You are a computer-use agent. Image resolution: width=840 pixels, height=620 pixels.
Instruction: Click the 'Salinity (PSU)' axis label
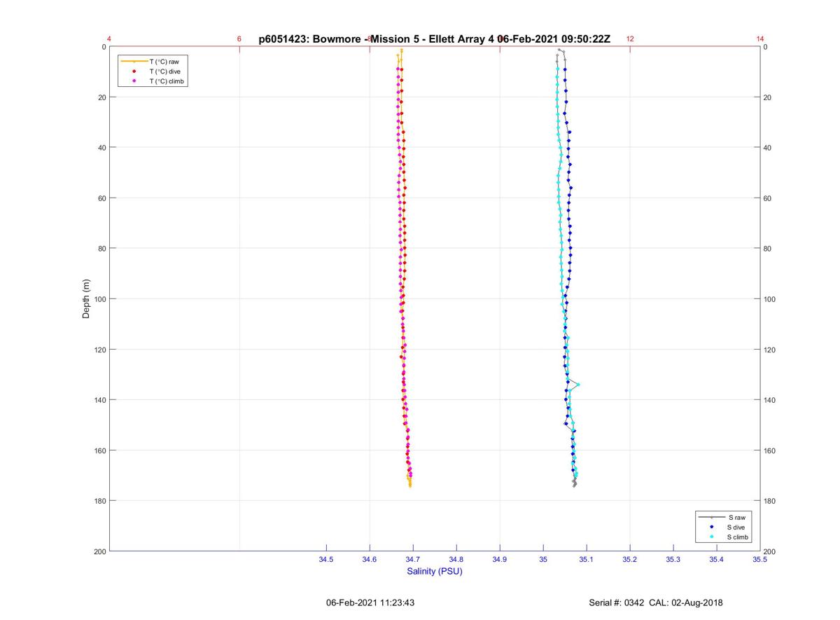435,571
